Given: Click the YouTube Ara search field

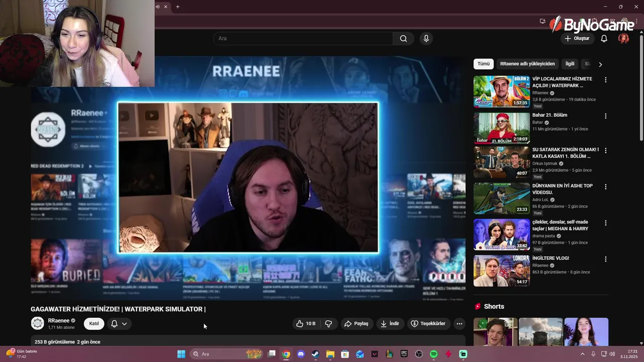Looking at the screenshot, I should tap(303, 38).
